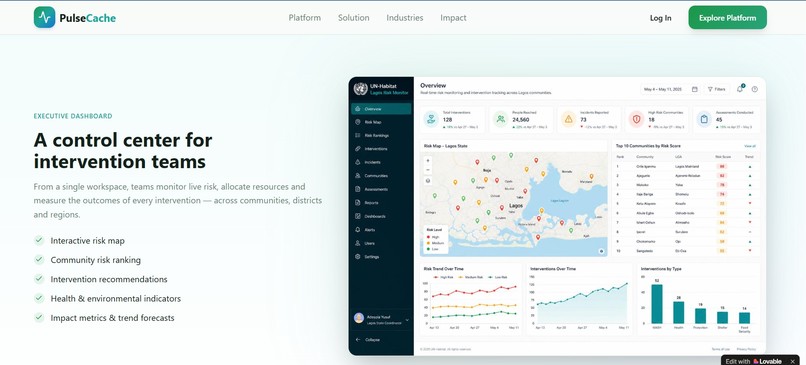Select Dashboards in the dashboard sidebar
Screen dimensions: 806x365
click(x=381, y=216)
